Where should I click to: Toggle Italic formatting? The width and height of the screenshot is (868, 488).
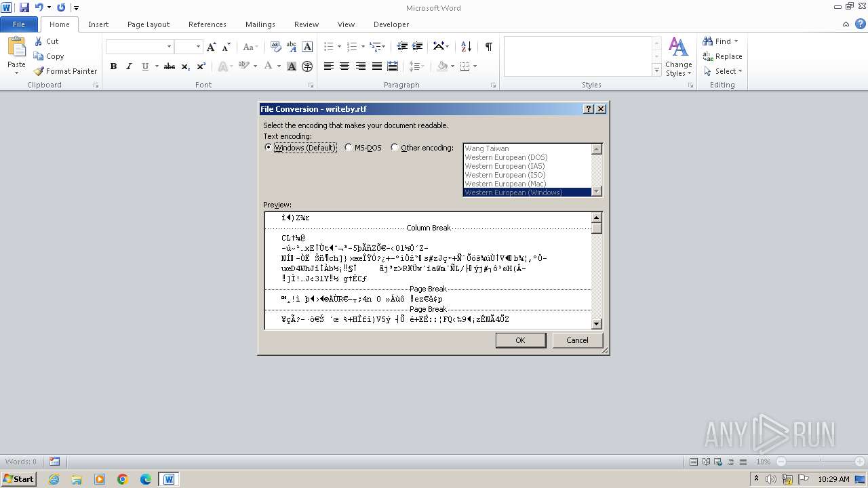tap(129, 66)
